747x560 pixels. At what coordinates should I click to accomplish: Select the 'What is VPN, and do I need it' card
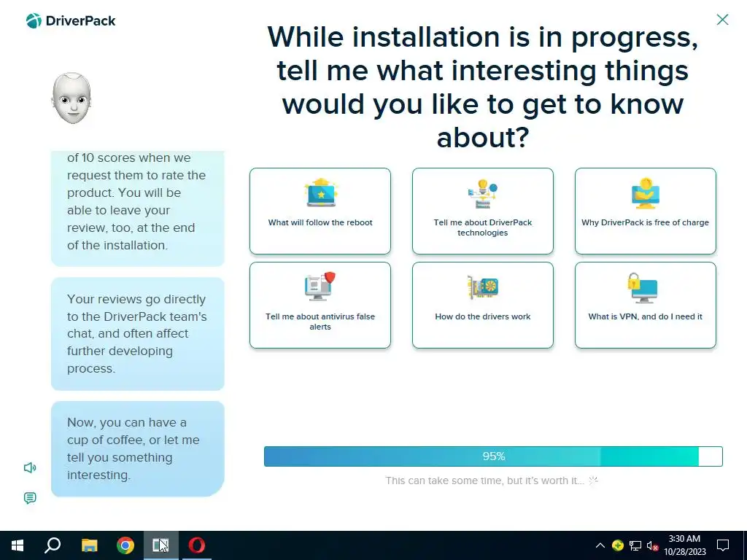click(x=645, y=306)
